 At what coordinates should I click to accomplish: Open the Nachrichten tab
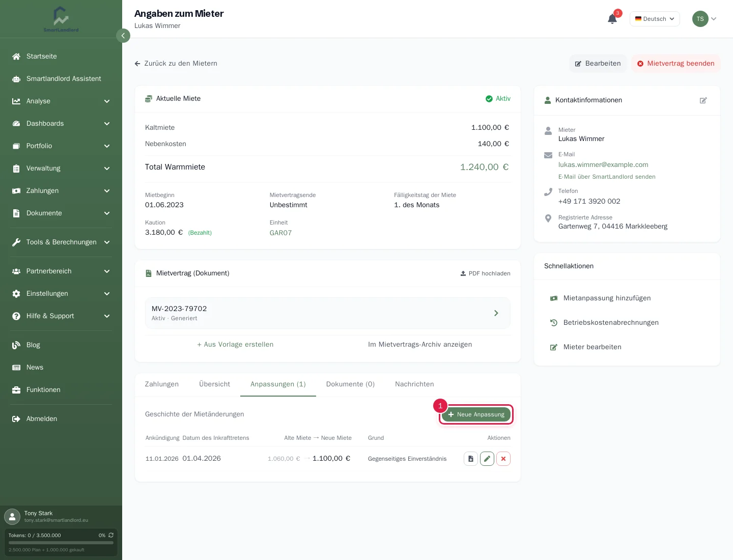click(x=414, y=384)
